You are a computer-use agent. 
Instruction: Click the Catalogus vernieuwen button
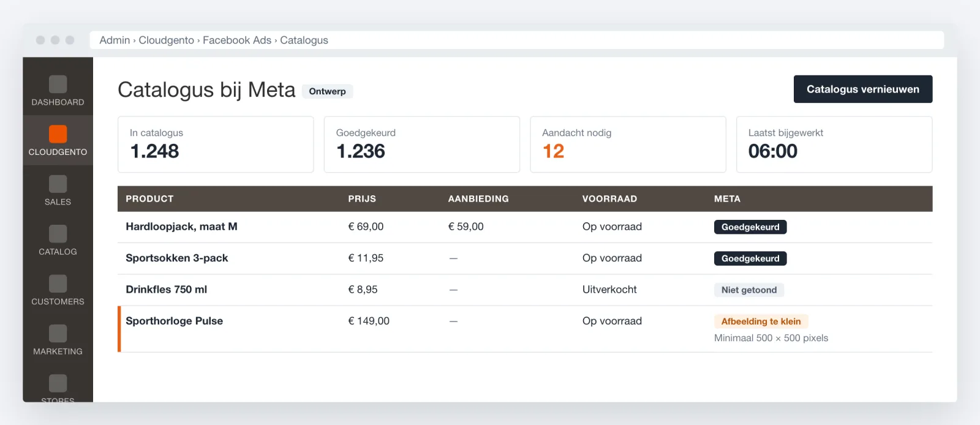coord(863,89)
